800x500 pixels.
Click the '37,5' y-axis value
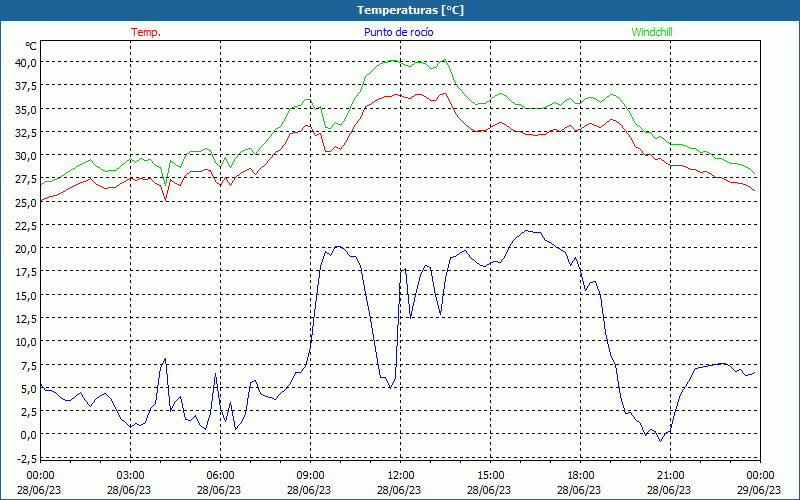tap(27, 86)
